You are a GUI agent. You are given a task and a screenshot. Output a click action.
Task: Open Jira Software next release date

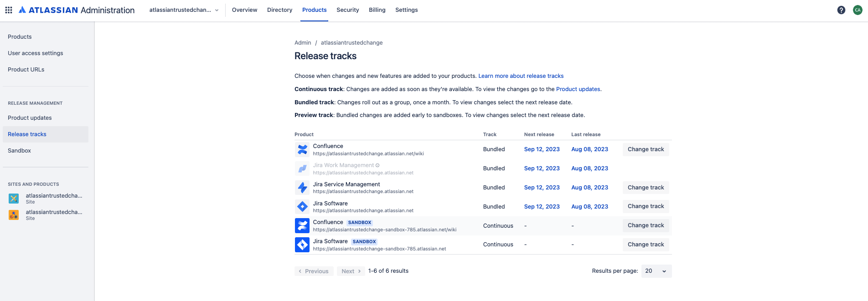(x=542, y=207)
